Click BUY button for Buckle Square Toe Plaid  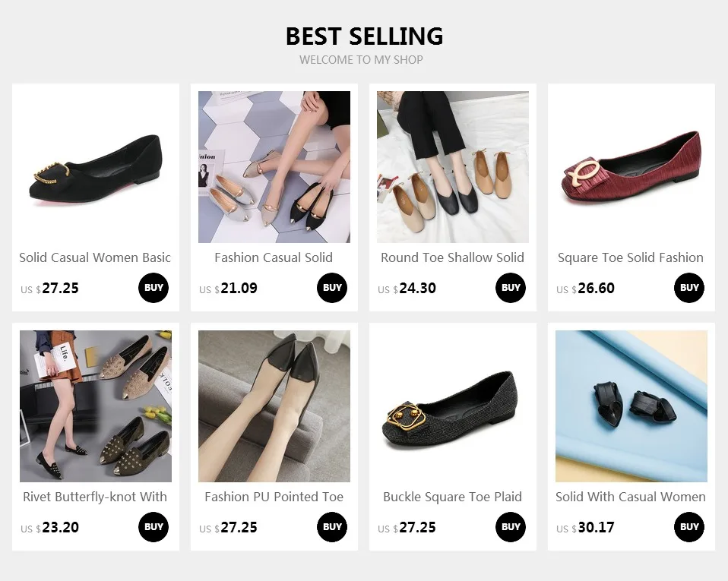pos(511,527)
